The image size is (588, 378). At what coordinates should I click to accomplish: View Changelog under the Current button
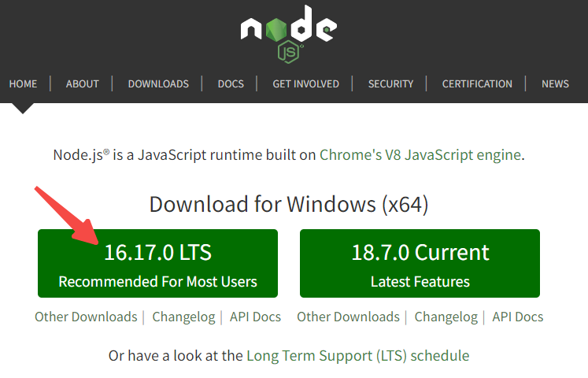tap(446, 317)
